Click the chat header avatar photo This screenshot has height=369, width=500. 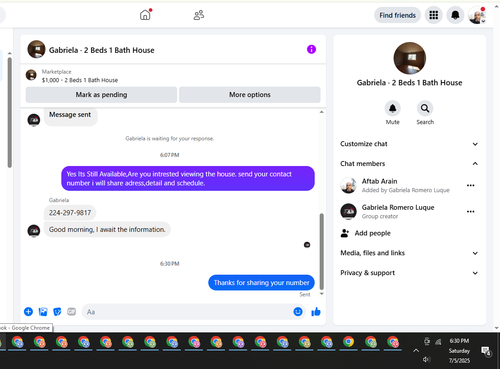pos(36,49)
